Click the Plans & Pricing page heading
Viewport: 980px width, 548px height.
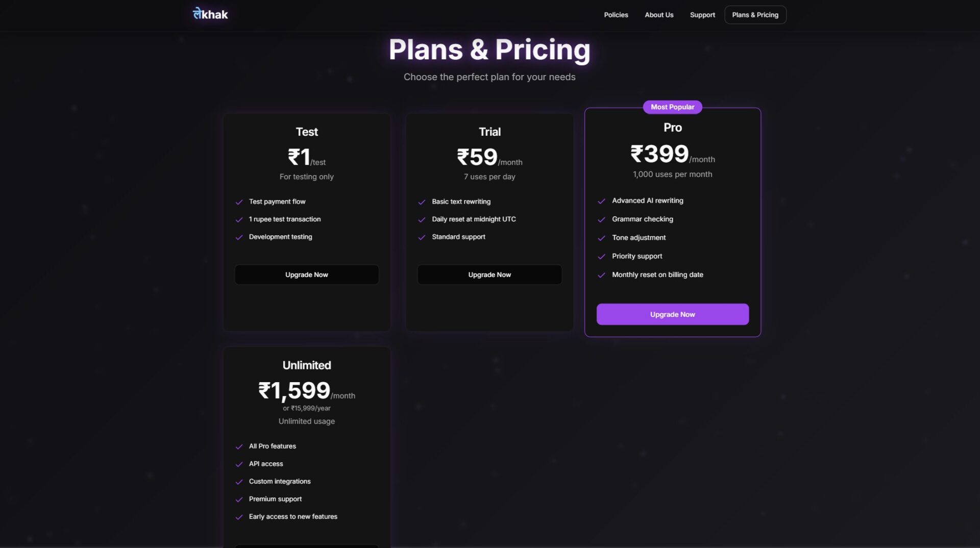pyautogui.click(x=489, y=50)
